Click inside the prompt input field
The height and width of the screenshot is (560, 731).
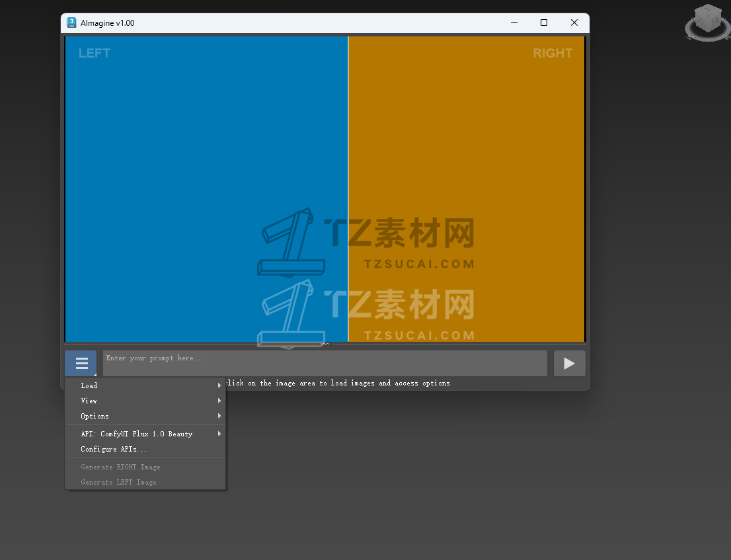tap(324, 362)
